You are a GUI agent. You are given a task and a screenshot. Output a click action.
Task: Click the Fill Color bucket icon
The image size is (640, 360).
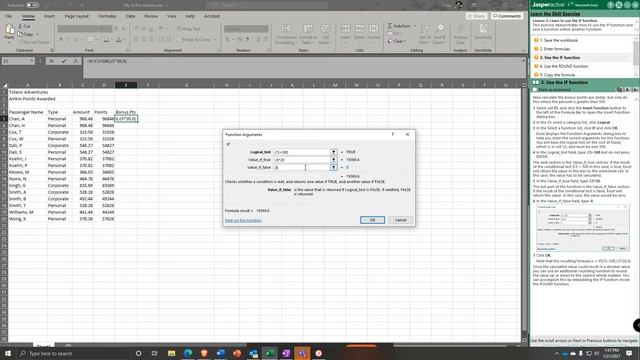(106, 40)
